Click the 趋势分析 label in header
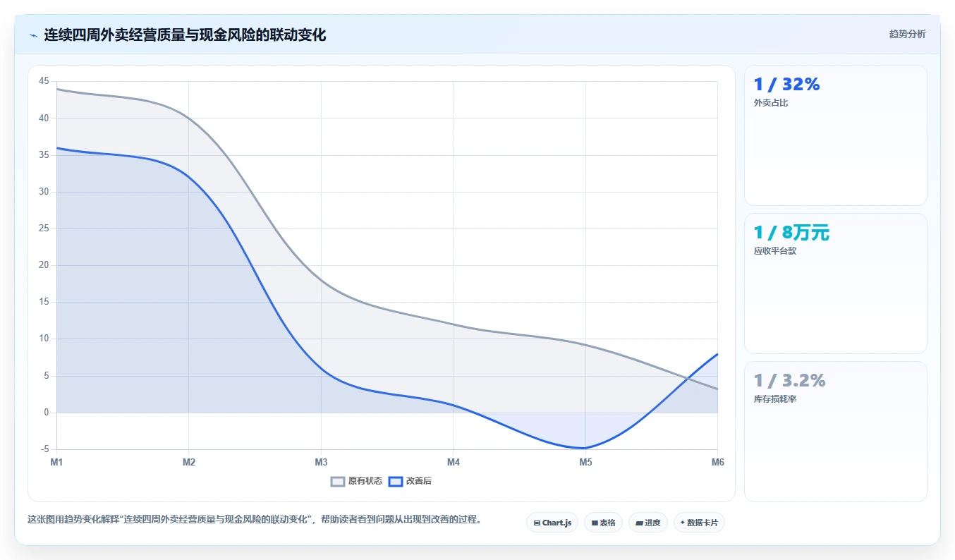Viewport: 955px width, 560px height. (x=907, y=34)
